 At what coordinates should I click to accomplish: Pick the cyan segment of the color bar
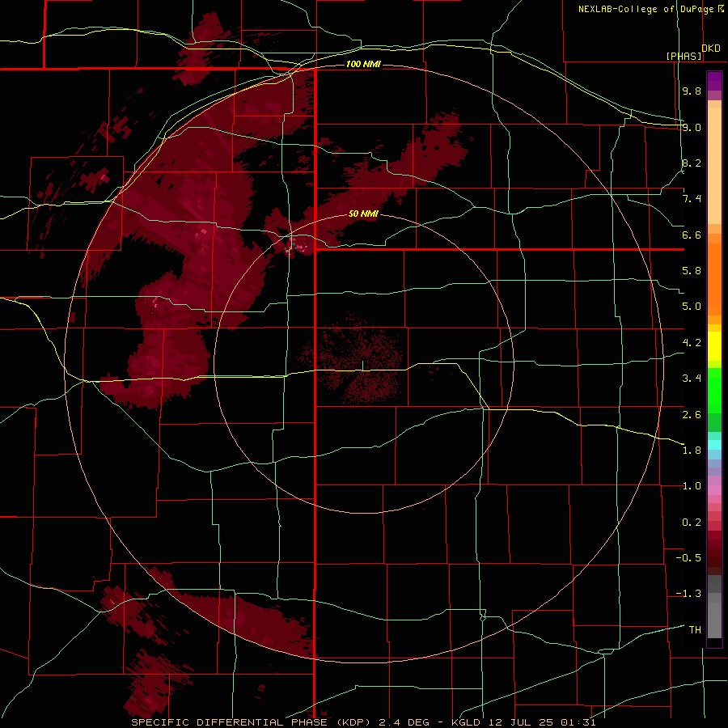[x=714, y=444]
